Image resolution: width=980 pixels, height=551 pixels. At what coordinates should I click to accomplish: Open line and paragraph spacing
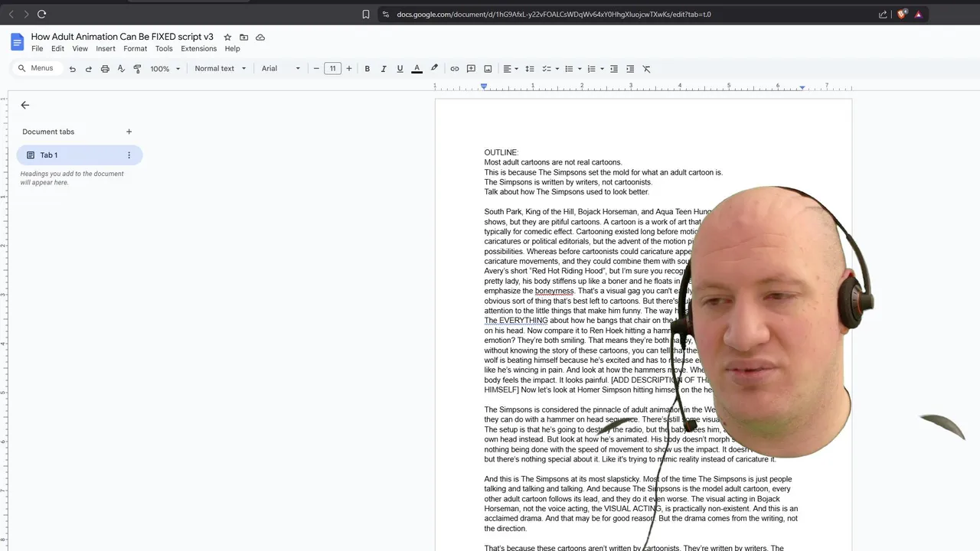(x=529, y=69)
